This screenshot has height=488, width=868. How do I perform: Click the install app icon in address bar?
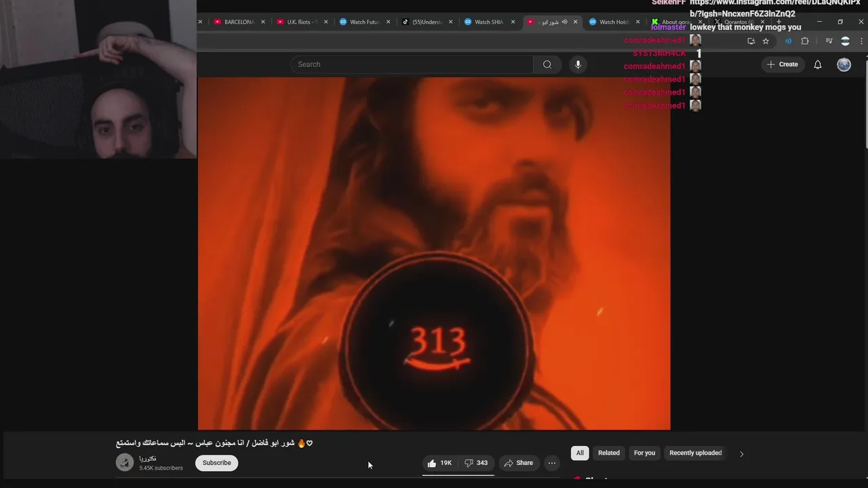click(x=751, y=41)
